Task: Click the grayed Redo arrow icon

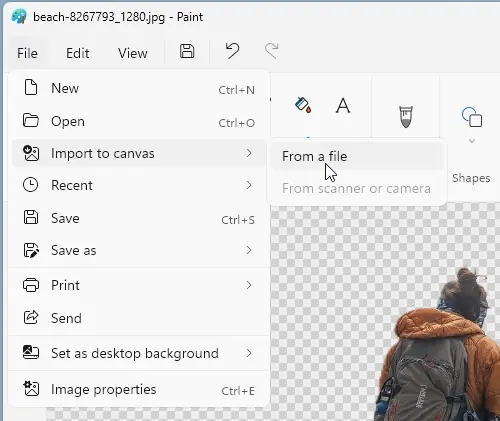Action: coord(272,51)
